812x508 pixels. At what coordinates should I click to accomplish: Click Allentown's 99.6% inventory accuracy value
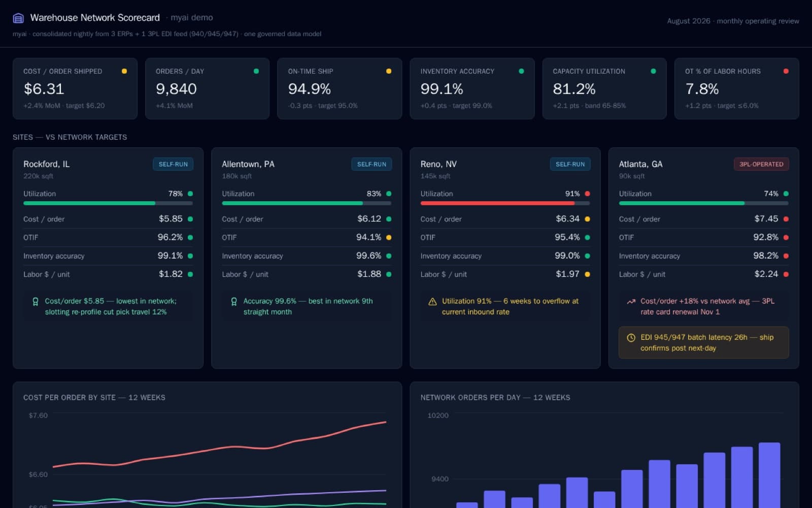tap(368, 256)
